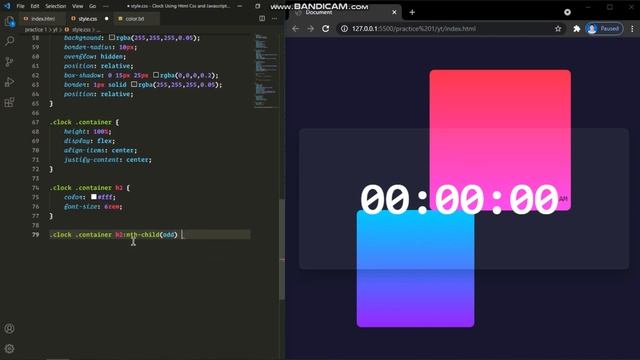Image resolution: width=640 pixels, height=360 pixels.
Task: Click the Chrome media control circle icon
Action: point(567,12)
